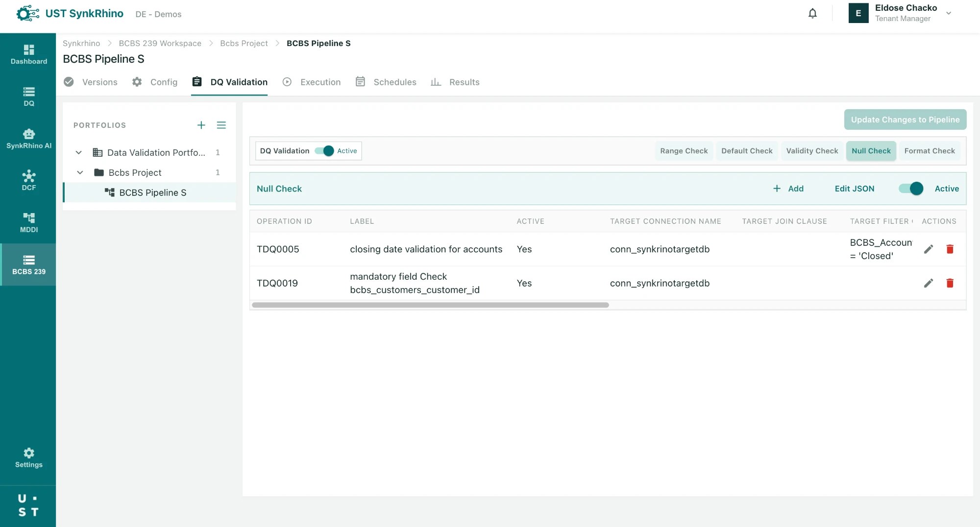Open the DQ sidebar section
980x527 pixels.
click(28, 96)
